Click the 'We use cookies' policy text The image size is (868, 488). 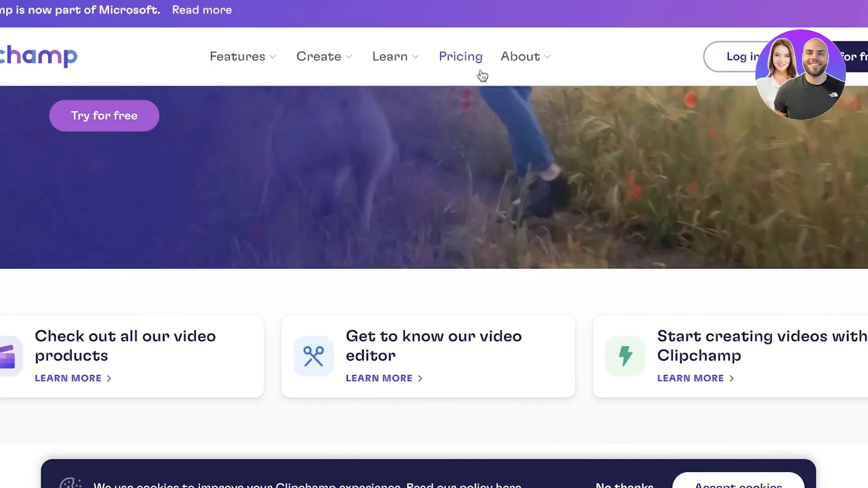click(x=307, y=485)
